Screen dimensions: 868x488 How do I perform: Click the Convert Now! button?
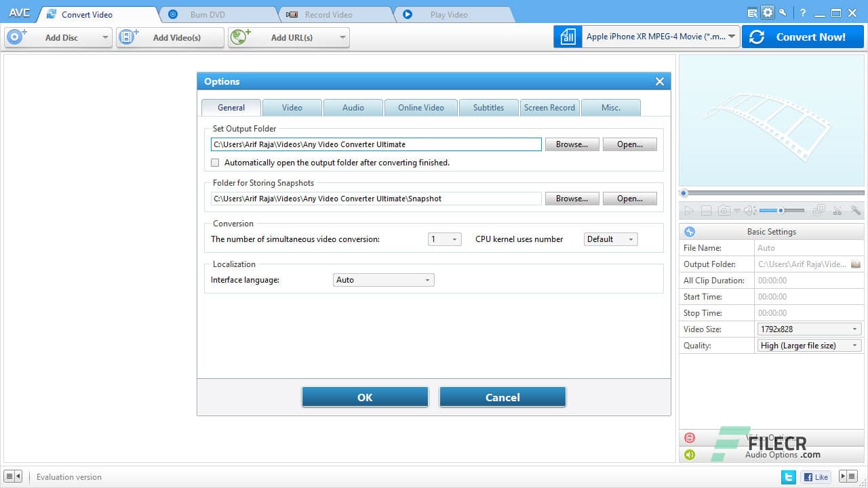pyautogui.click(x=803, y=37)
